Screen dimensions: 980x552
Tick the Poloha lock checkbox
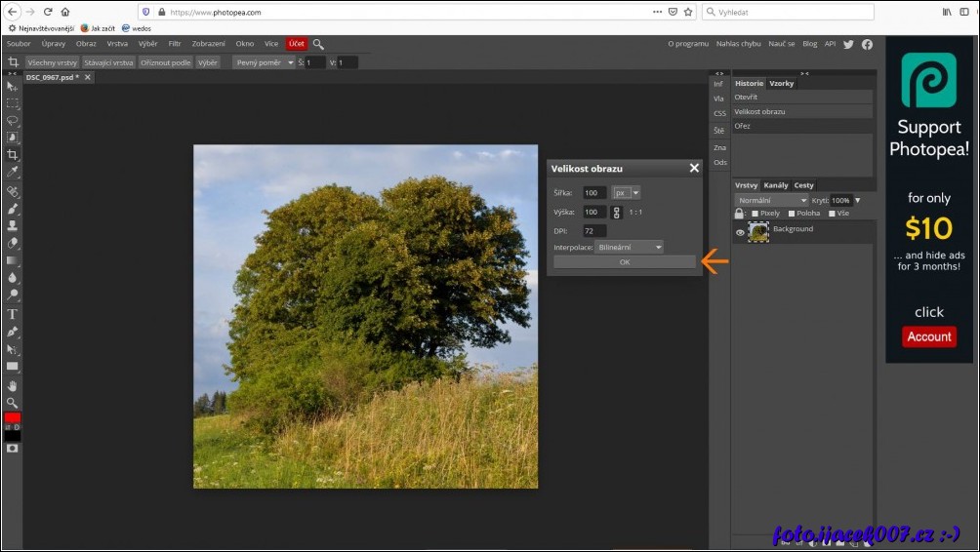pyautogui.click(x=792, y=214)
